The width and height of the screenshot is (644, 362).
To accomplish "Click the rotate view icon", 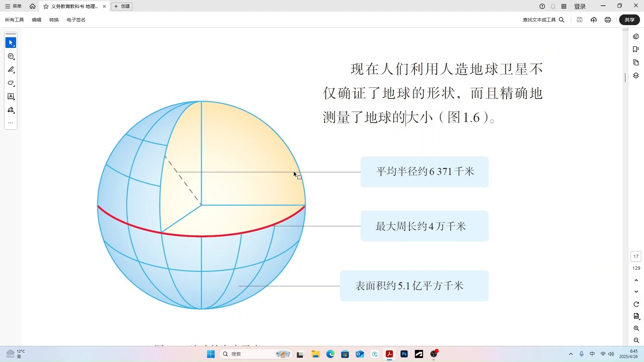I will (x=636, y=304).
